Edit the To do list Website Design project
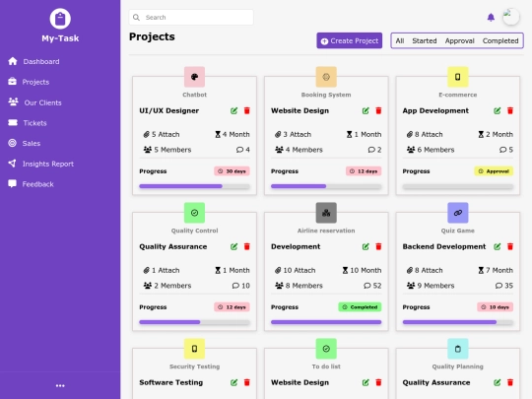 coord(366,382)
